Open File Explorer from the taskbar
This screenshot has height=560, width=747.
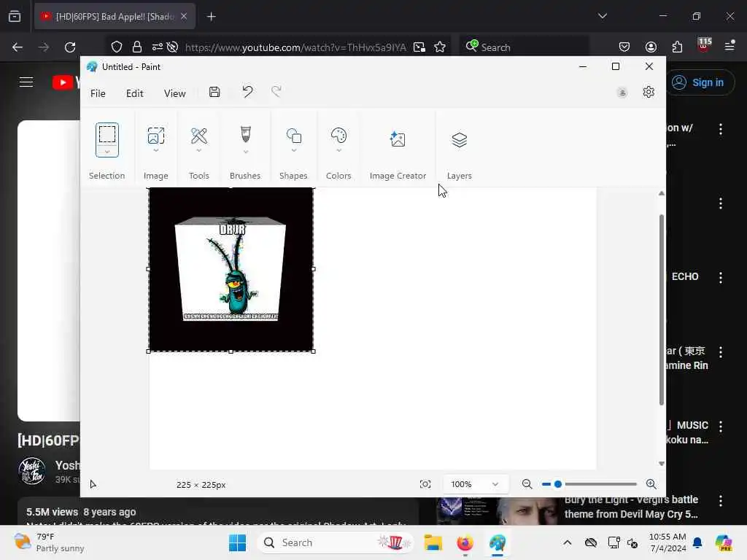(433, 542)
